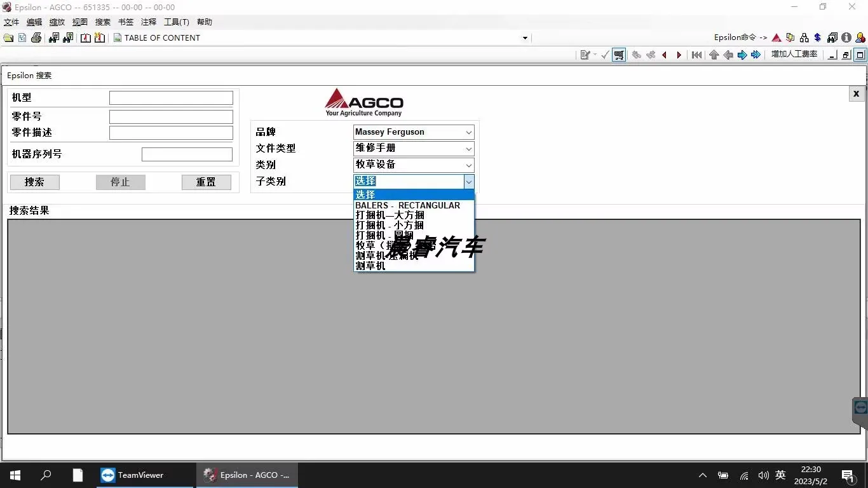Click the binoculars with hash search icon
Image resolution: width=868 pixels, height=488 pixels.
click(x=54, y=38)
